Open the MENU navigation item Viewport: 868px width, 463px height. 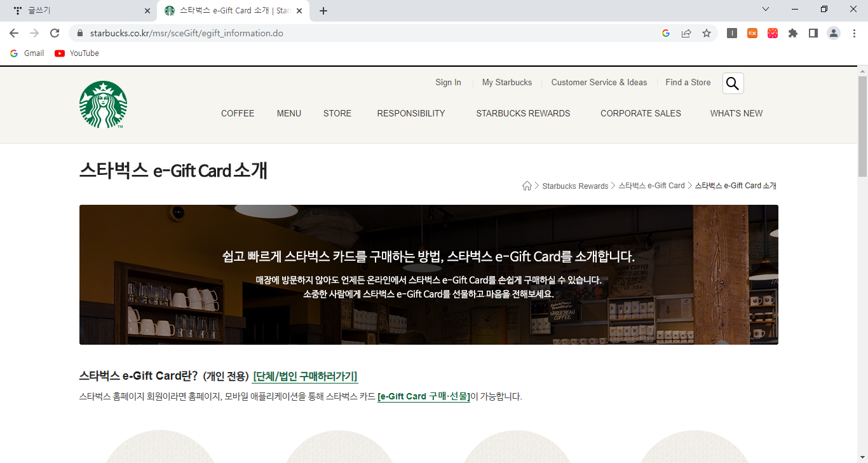click(x=289, y=113)
